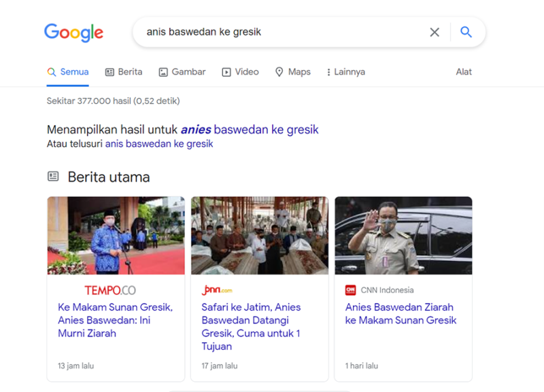Clear the search box with X icon
The image size is (544, 392).
[x=435, y=32]
